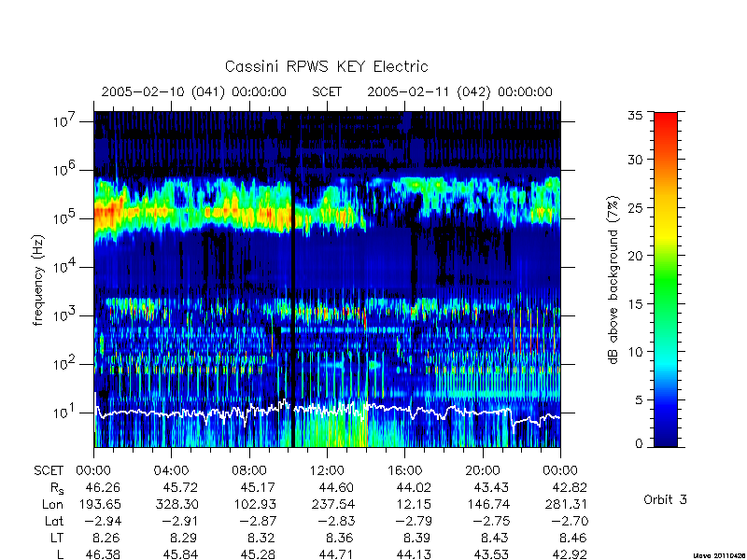Click the L value '44.13'
The image size is (747, 560).
414,554
